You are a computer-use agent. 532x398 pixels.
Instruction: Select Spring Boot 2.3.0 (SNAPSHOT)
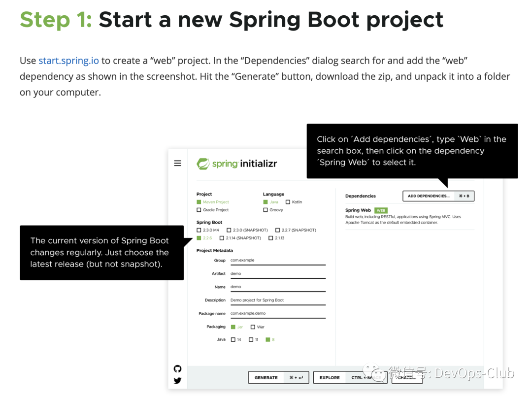247,230
